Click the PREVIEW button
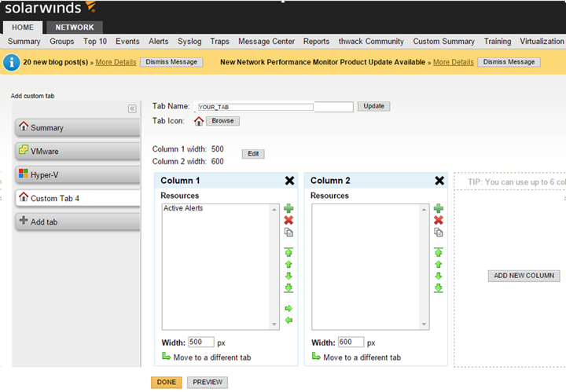566x392 pixels. click(208, 383)
